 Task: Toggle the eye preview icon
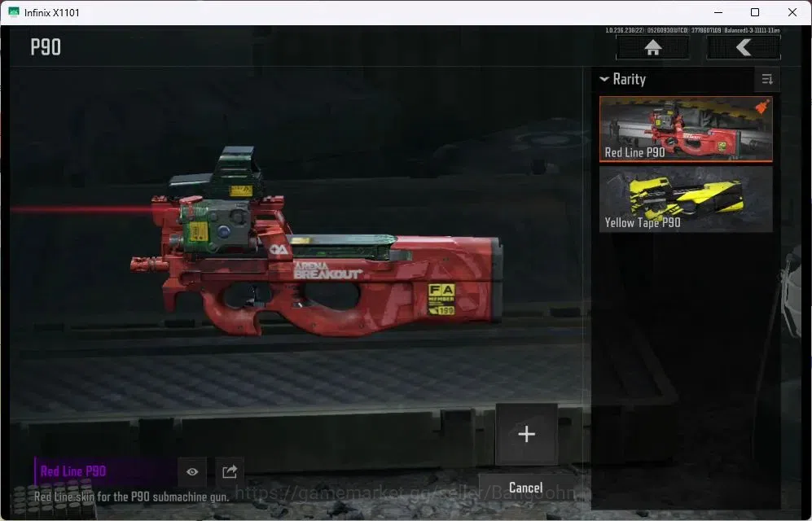coord(192,471)
